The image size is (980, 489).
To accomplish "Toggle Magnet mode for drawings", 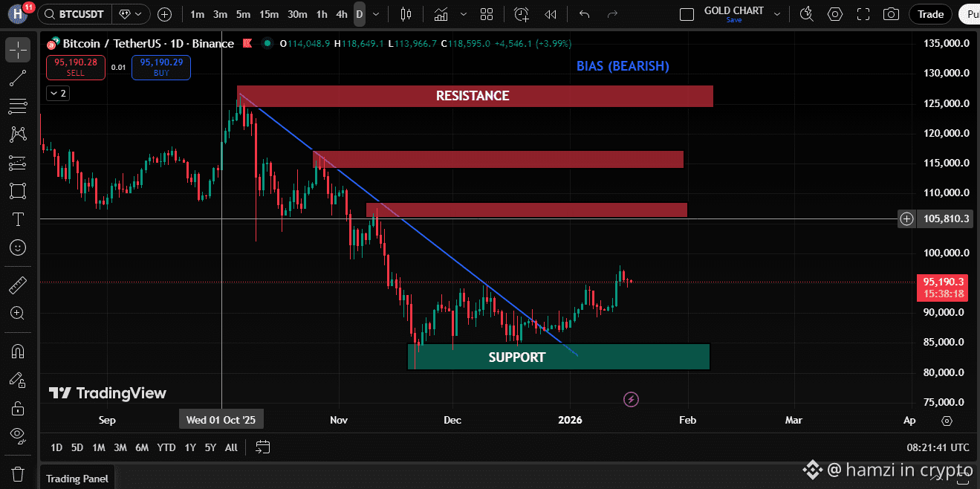I will coord(18,352).
